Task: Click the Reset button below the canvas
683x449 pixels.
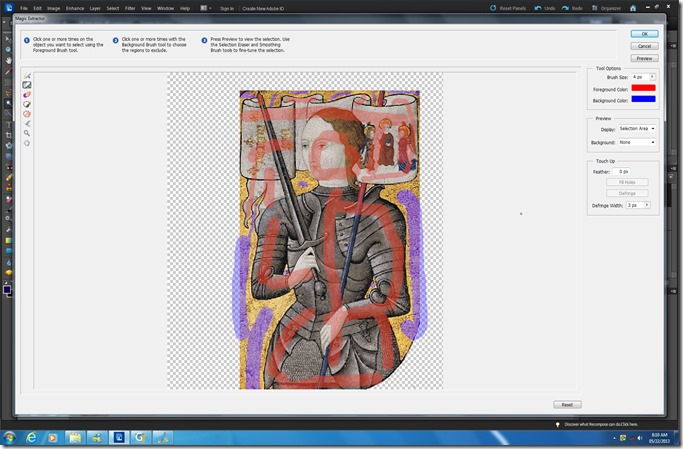Action: tap(567, 404)
